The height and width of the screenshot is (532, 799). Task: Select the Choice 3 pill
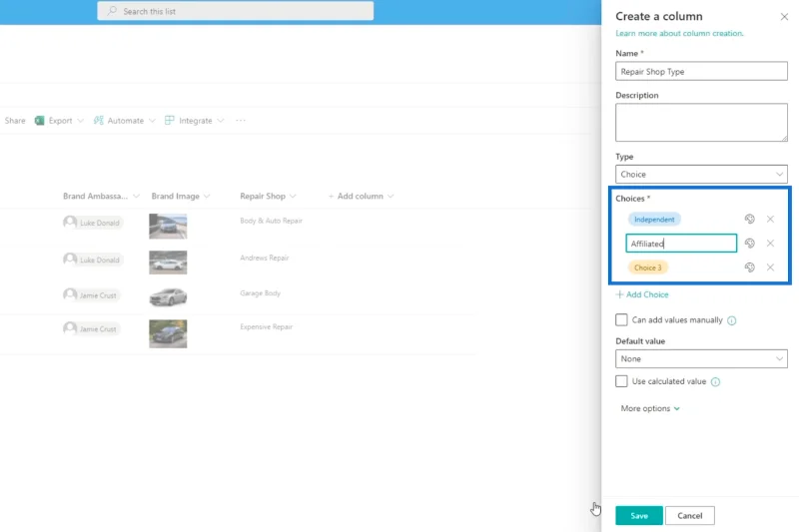click(647, 267)
